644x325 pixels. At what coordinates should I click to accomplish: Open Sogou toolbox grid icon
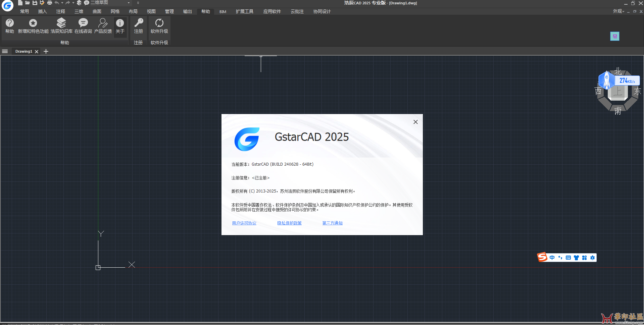[x=584, y=258]
